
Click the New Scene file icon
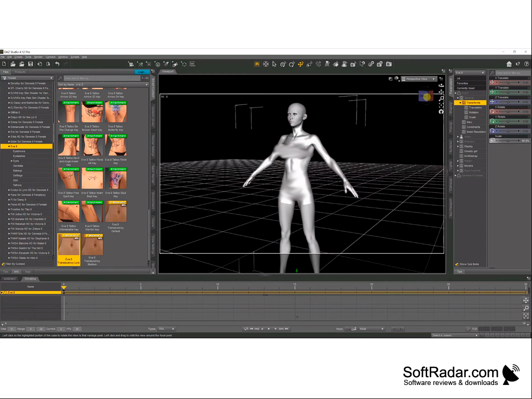pos(4,64)
